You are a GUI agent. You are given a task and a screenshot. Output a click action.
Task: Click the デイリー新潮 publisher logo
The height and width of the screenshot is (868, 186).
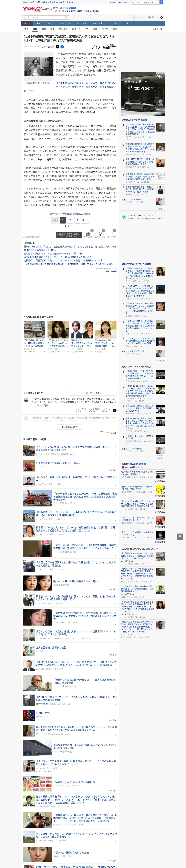pyautogui.click(x=104, y=47)
